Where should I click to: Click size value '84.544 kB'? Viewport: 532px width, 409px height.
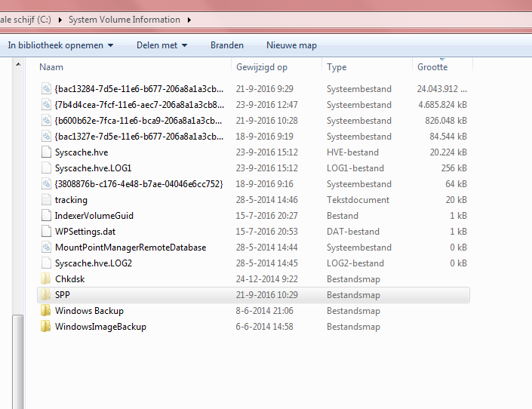click(x=448, y=137)
